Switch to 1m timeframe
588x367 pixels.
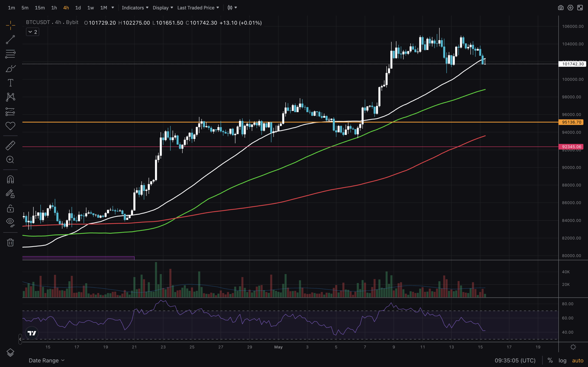click(x=11, y=8)
